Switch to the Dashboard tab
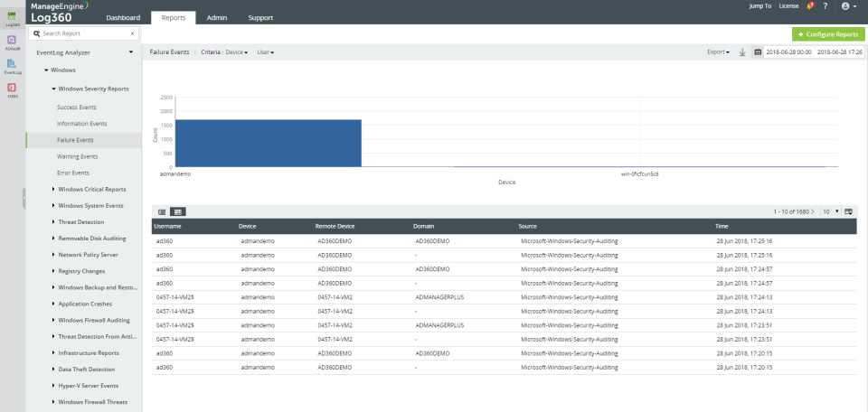This screenshot has width=868, height=412. point(123,17)
